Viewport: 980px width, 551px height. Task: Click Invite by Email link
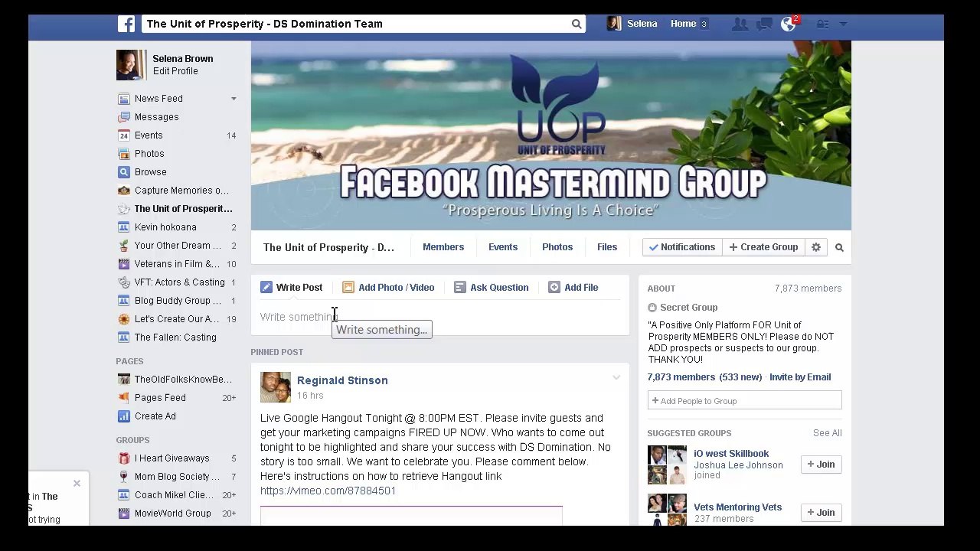pyautogui.click(x=800, y=377)
